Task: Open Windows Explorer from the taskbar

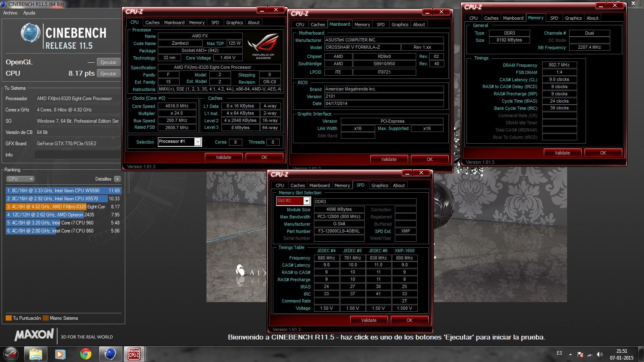Action: (35, 354)
